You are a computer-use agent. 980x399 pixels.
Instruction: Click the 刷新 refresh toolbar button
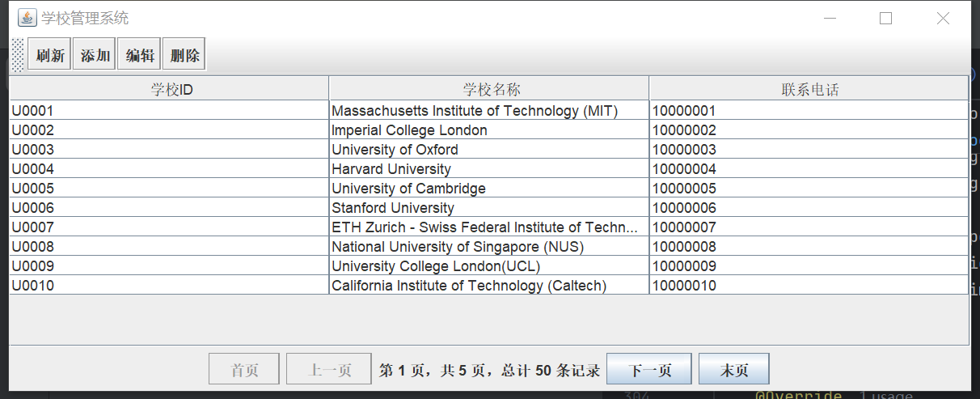pos(50,55)
